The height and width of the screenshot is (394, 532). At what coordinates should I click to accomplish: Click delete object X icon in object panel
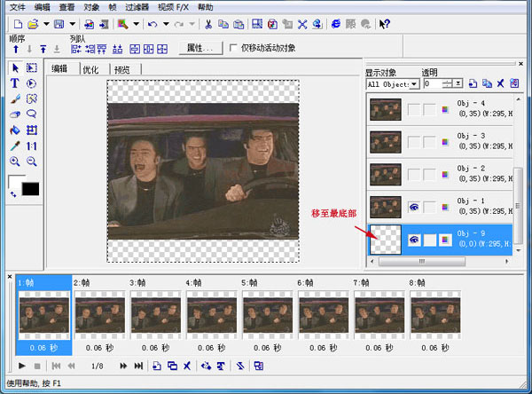click(500, 83)
